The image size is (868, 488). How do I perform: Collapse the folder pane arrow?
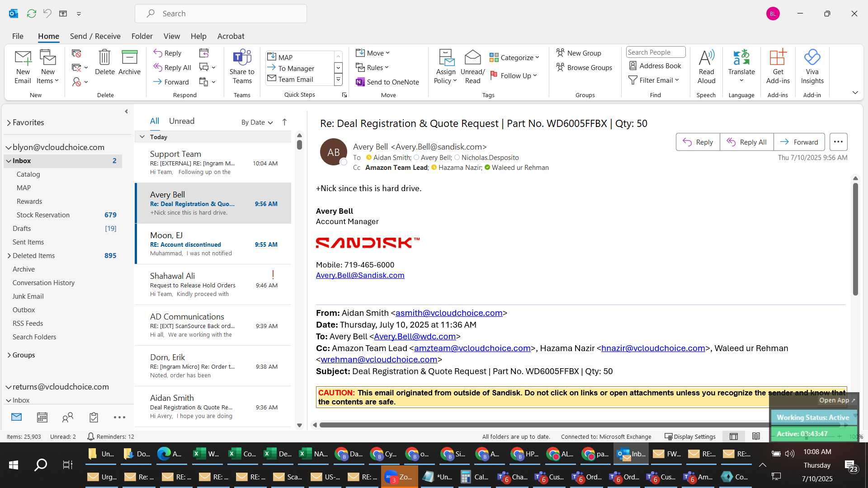pos(126,111)
